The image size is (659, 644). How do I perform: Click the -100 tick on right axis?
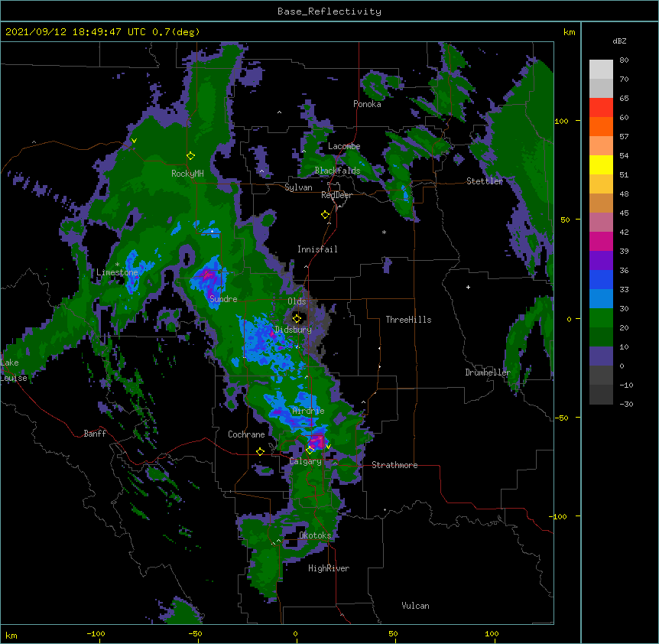pyautogui.click(x=559, y=516)
